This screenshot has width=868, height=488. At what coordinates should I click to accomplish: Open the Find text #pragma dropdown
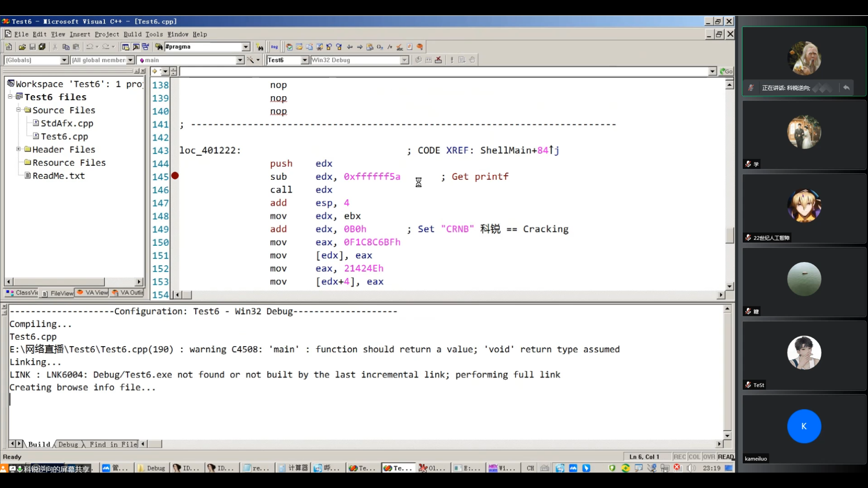(x=246, y=47)
